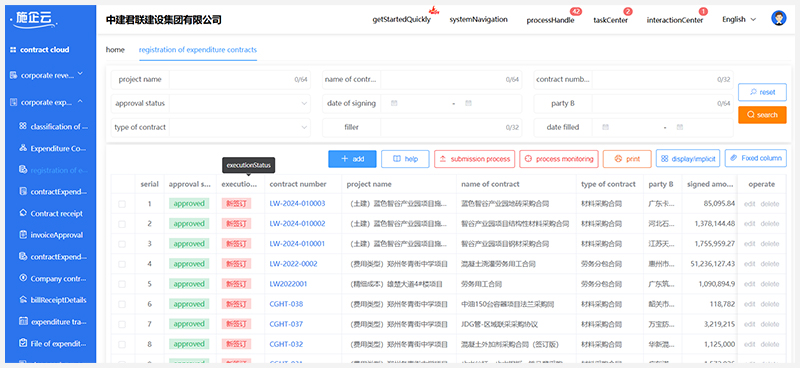The height and width of the screenshot is (368, 800).
Task: Click the Fixed column button
Action: coord(756,158)
